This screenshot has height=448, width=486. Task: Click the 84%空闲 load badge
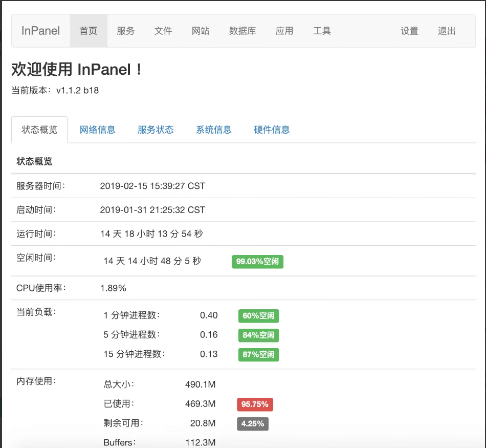(258, 335)
